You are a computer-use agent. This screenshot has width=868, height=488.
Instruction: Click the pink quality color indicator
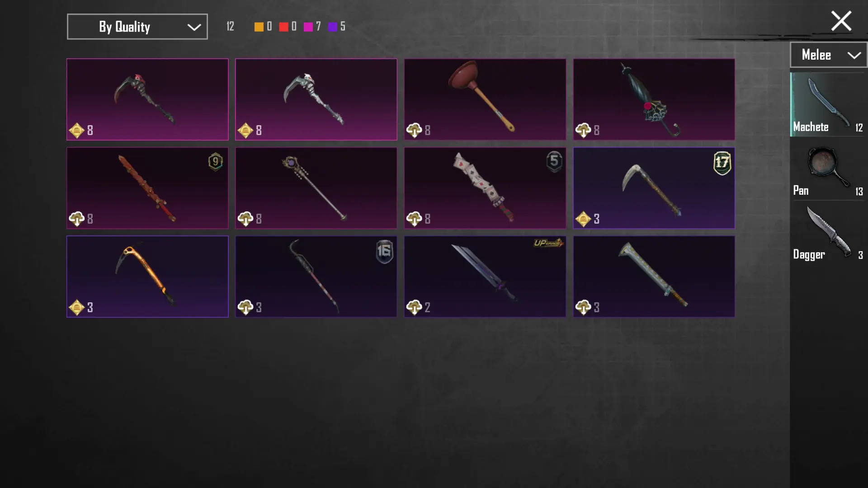[308, 27]
